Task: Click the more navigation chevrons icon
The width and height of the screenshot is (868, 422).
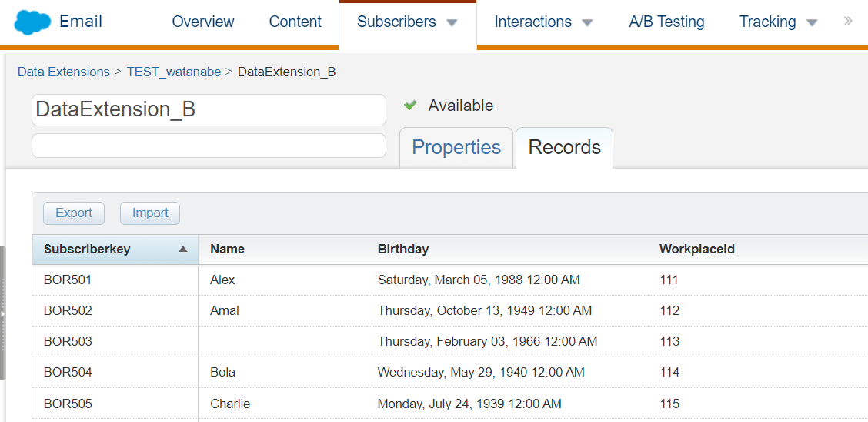Action: pyautogui.click(x=848, y=22)
